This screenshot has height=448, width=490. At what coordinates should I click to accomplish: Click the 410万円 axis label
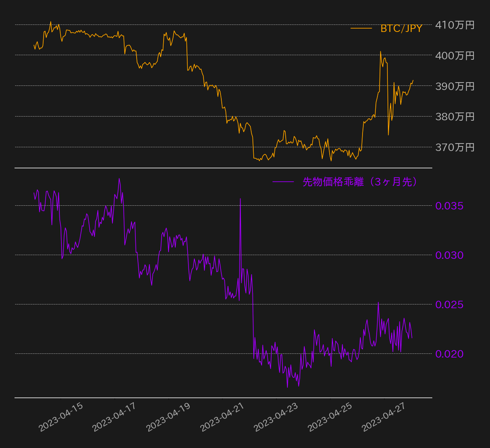455,25
